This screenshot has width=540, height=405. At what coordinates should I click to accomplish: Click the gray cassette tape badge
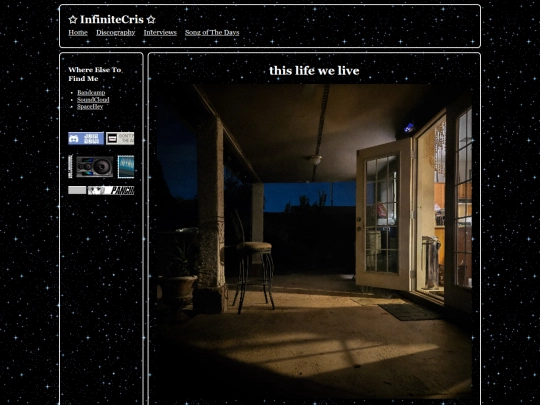pyautogui.click(x=120, y=138)
